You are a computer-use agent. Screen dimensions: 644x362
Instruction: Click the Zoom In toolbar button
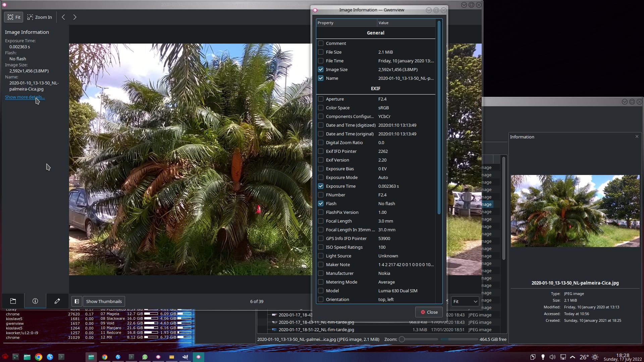[x=40, y=17]
